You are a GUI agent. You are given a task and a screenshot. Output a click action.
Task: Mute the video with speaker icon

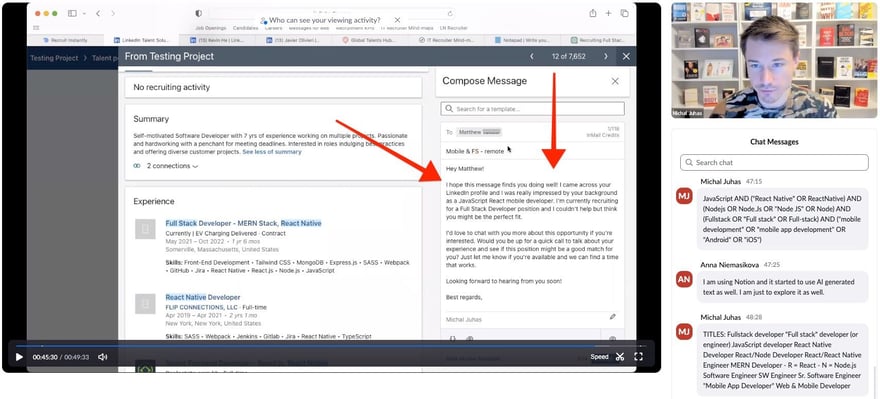(103, 357)
